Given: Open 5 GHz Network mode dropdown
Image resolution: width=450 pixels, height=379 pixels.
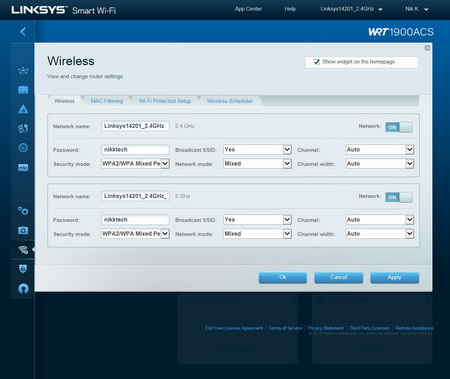Looking at the screenshot, I should 257,234.
